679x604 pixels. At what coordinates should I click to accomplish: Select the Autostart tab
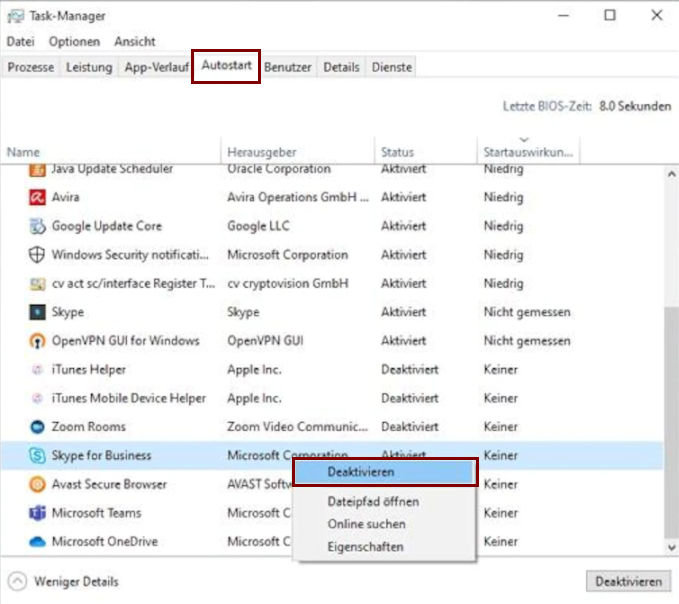(226, 65)
